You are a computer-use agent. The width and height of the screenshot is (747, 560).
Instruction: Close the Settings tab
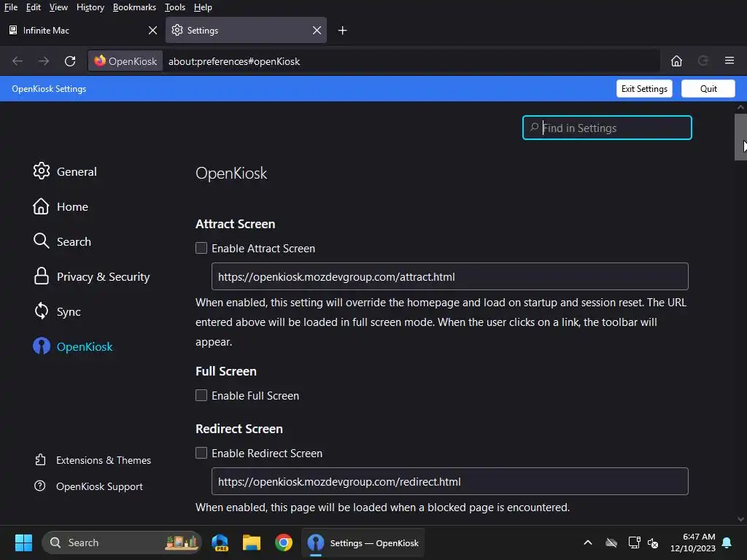pos(317,31)
